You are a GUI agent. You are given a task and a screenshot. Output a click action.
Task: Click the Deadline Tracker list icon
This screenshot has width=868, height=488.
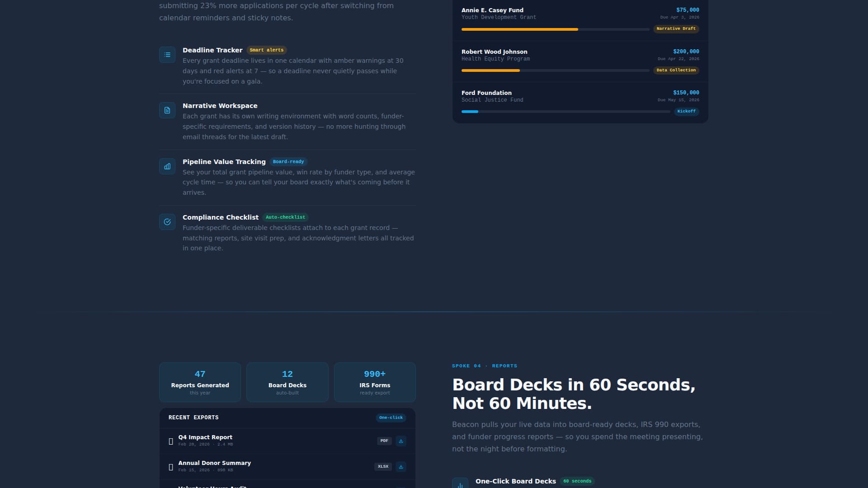[x=167, y=55]
